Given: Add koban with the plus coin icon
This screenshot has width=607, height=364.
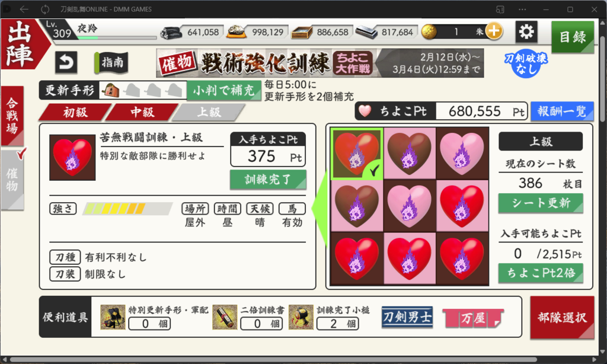Looking at the screenshot, I should tap(494, 31).
